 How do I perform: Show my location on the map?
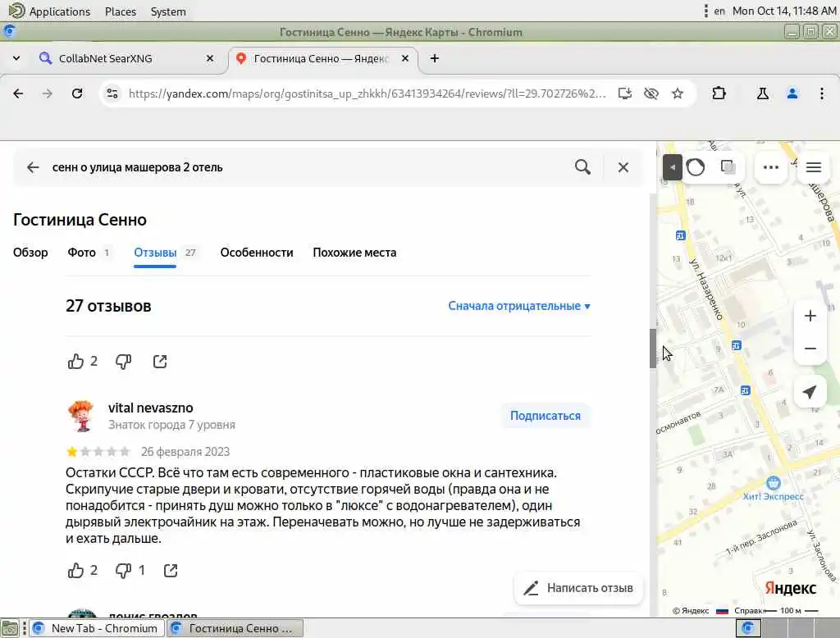[810, 392]
